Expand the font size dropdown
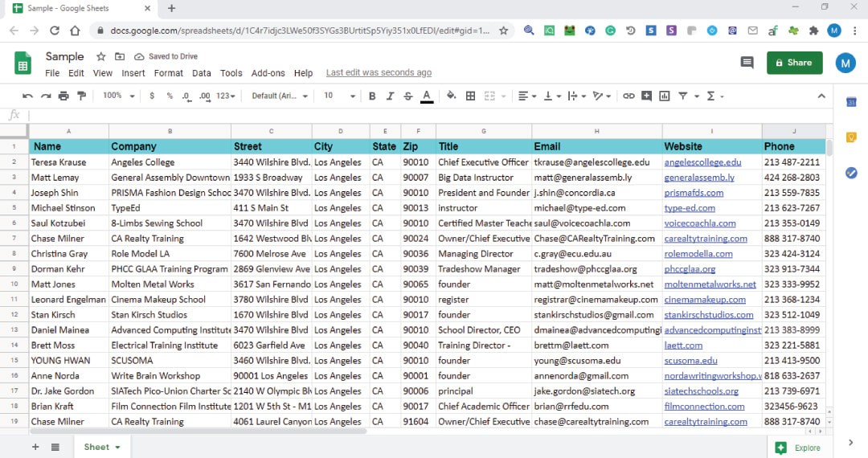The image size is (868, 458). click(x=340, y=96)
